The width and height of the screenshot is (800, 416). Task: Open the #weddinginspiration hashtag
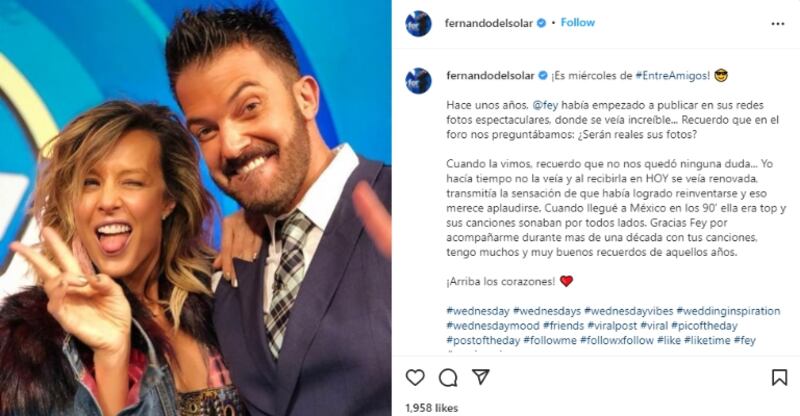point(728,311)
